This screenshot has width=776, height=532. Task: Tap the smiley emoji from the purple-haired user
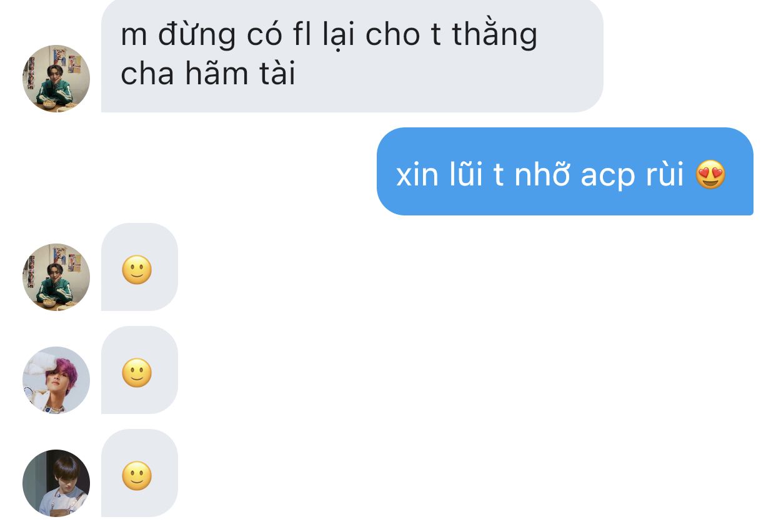click(137, 373)
